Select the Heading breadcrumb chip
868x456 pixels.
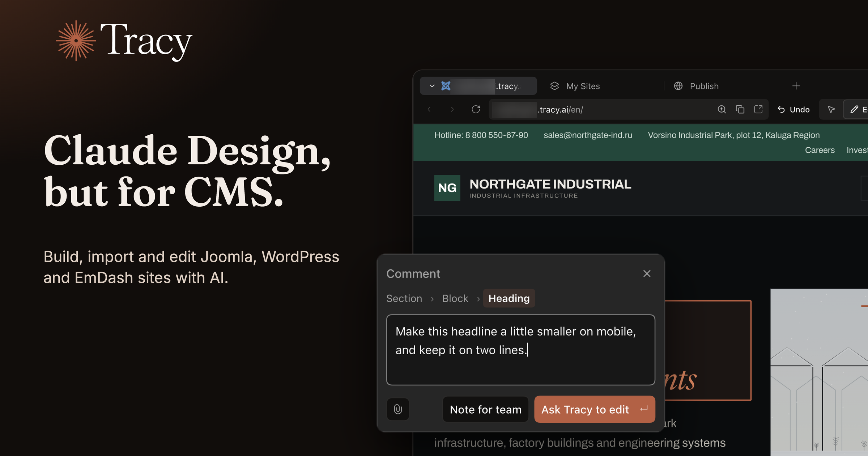pos(509,298)
